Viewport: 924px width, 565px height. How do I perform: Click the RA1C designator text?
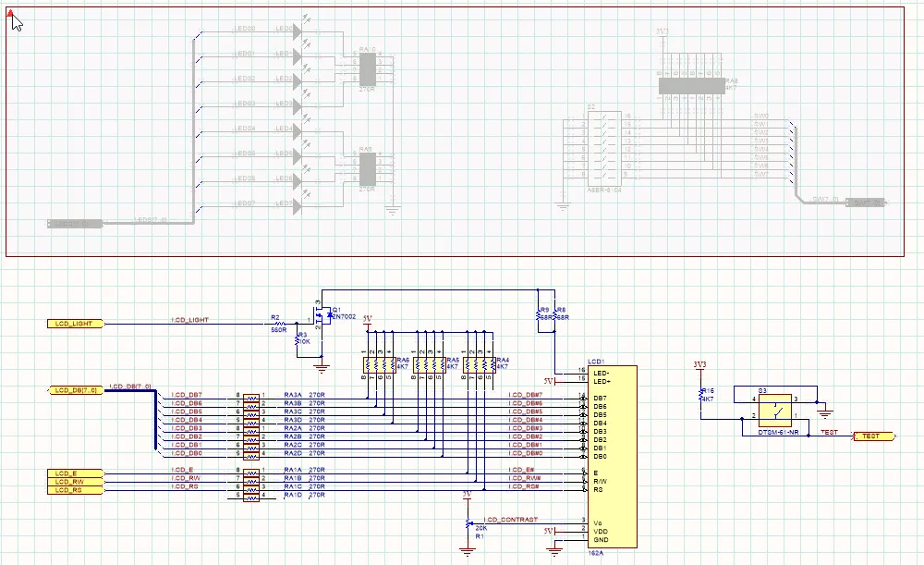coord(292,486)
